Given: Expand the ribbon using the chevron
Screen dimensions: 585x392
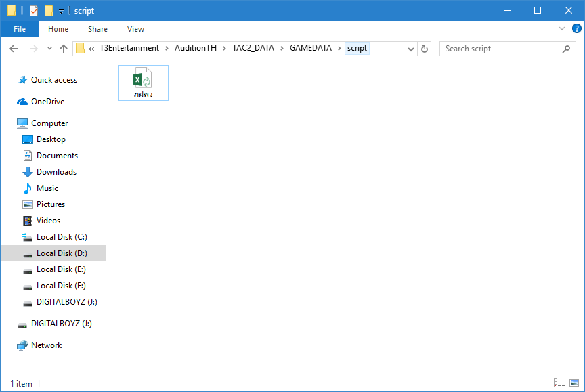Looking at the screenshot, I should 562,29.
